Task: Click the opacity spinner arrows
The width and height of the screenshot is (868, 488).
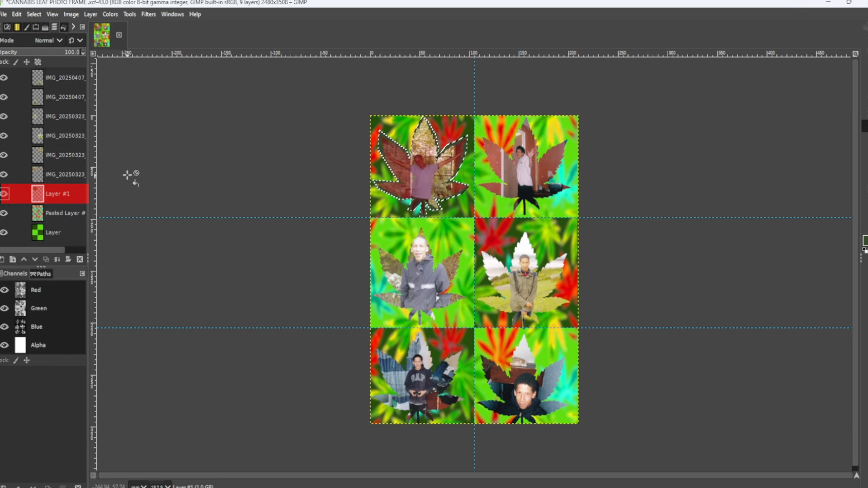Action: [x=83, y=52]
